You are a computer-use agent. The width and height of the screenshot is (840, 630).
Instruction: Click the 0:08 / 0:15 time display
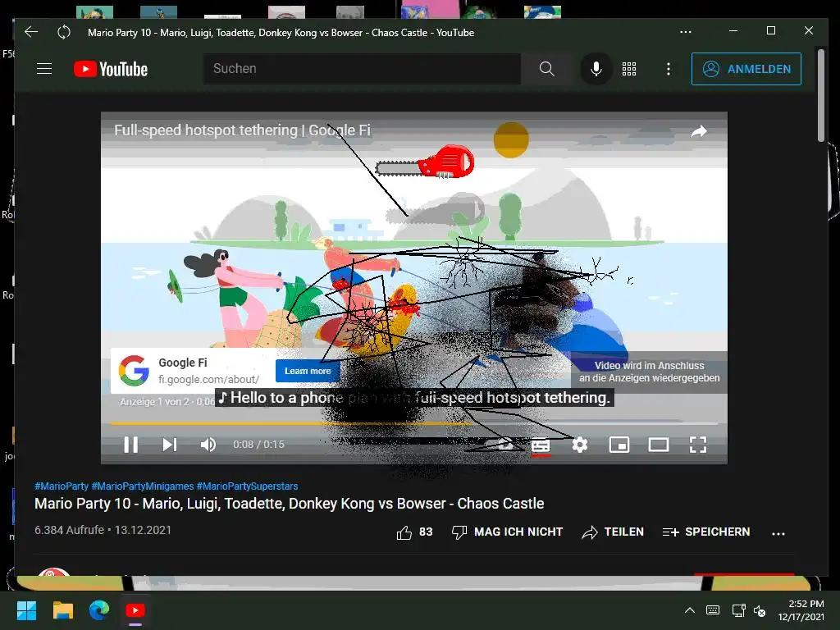coord(258,445)
